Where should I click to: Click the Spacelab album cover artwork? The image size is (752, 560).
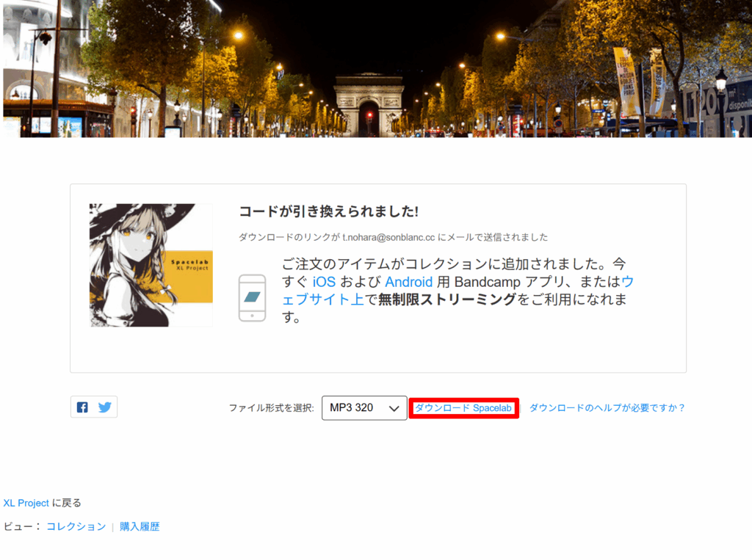click(151, 265)
